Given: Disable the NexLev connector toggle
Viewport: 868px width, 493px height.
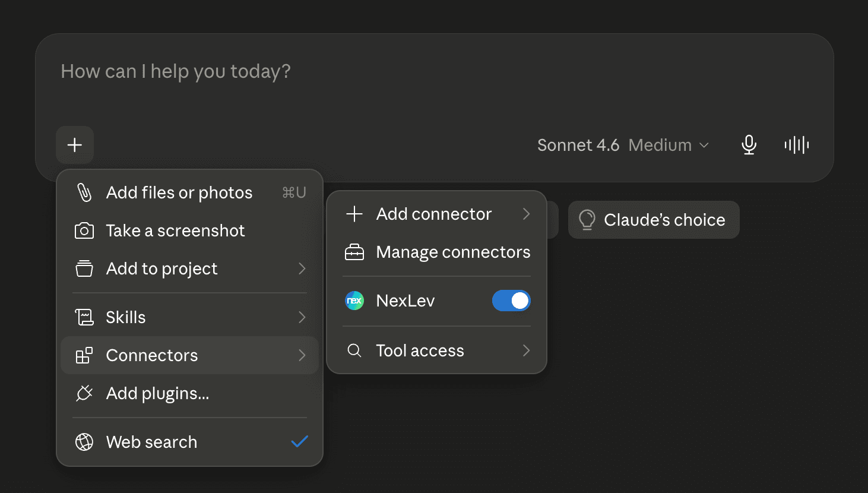Looking at the screenshot, I should (511, 301).
